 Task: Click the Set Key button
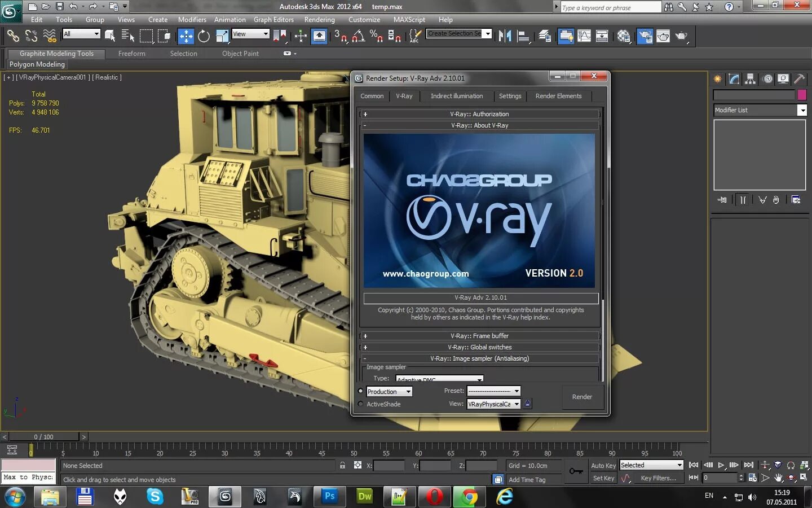click(x=603, y=478)
